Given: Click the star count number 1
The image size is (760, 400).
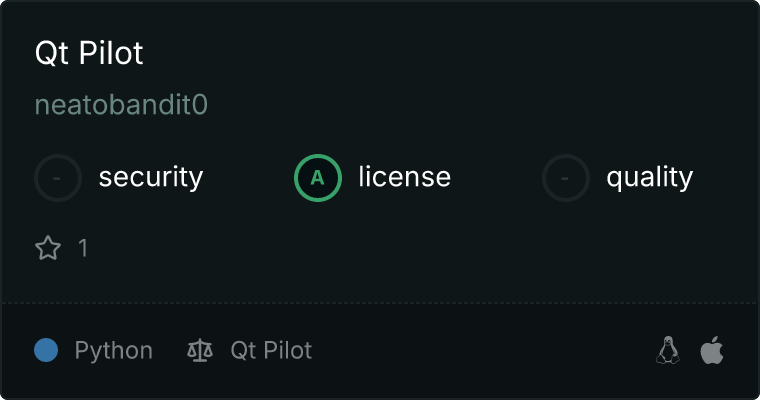Looking at the screenshot, I should (83, 248).
